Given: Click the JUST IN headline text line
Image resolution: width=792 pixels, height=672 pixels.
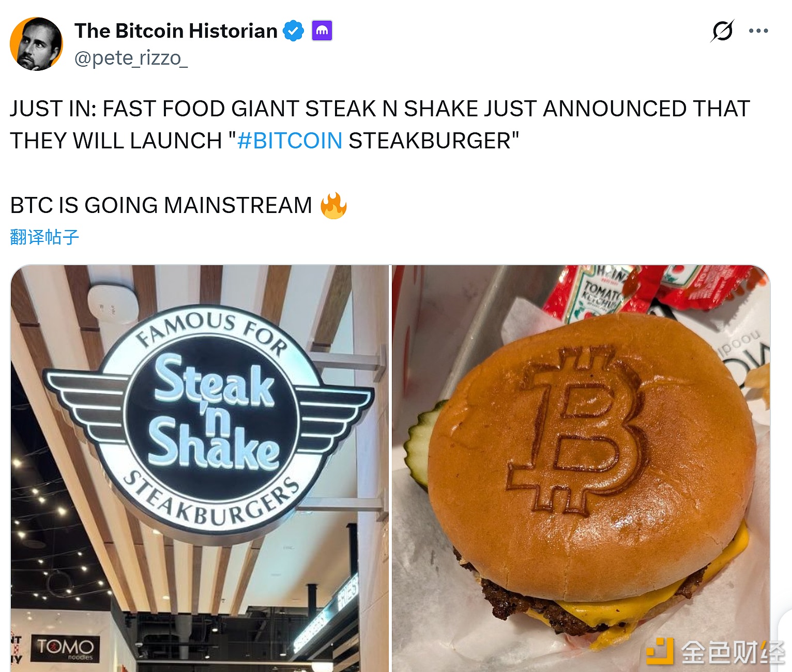Looking at the screenshot, I should pyautogui.click(x=380, y=109).
